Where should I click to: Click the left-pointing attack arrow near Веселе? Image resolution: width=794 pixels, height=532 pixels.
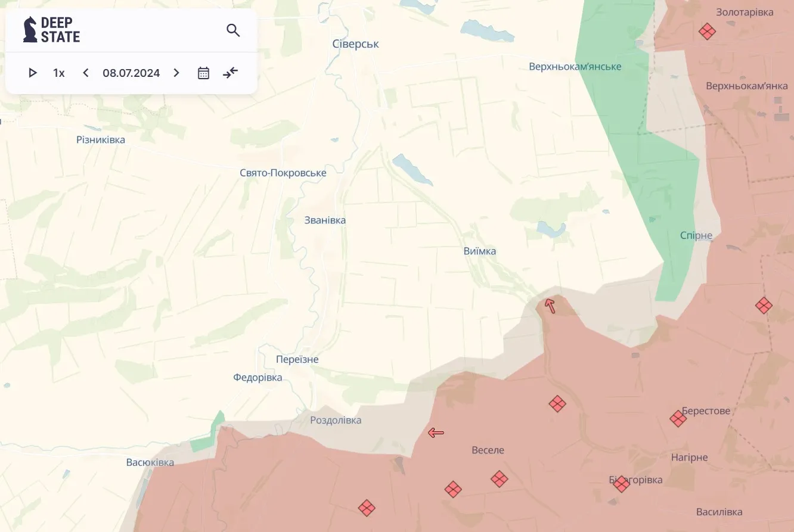pos(436,433)
